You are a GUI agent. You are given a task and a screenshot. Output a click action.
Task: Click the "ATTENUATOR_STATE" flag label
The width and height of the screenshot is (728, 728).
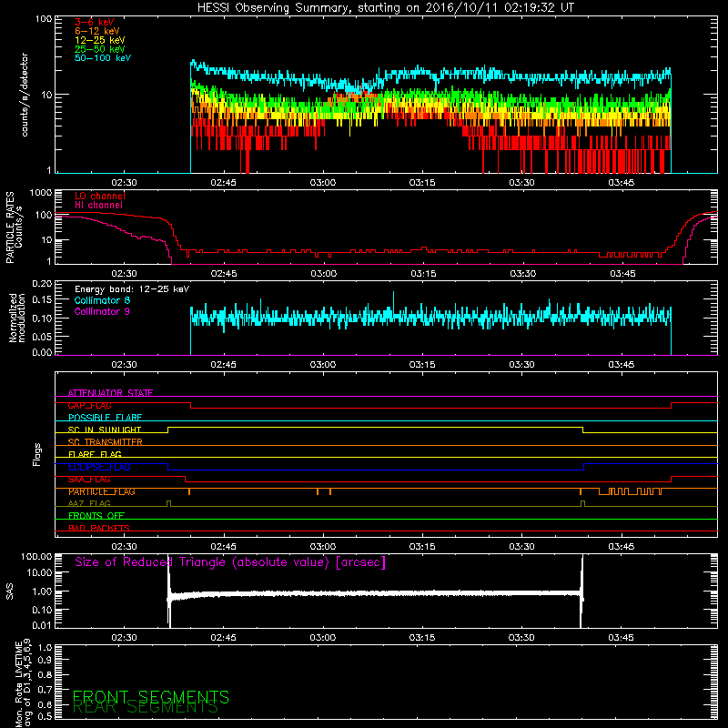tap(110, 393)
